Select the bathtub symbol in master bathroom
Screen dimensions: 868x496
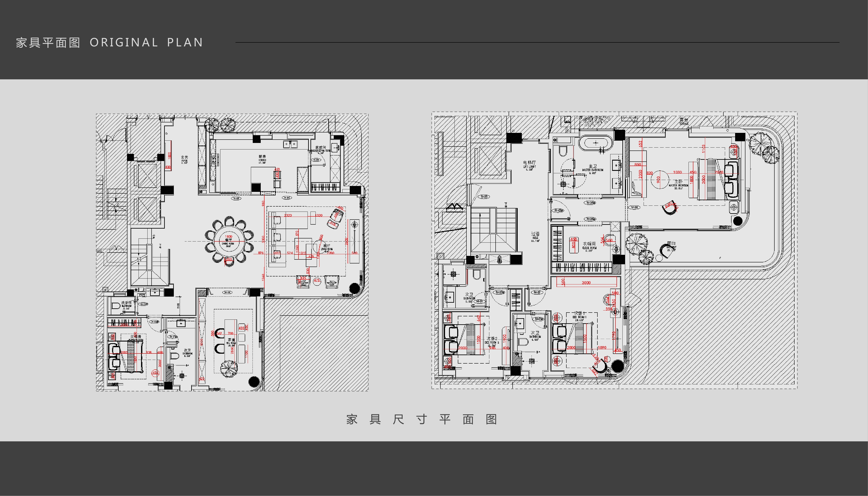pos(596,143)
